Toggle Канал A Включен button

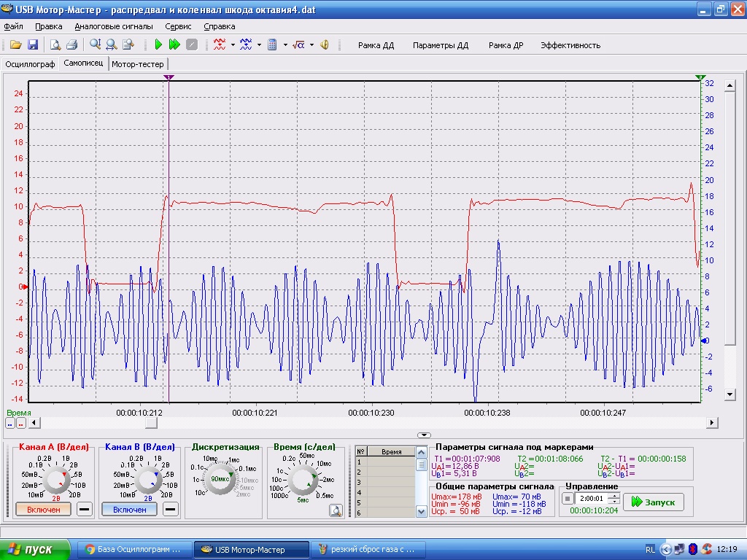tap(43, 510)
